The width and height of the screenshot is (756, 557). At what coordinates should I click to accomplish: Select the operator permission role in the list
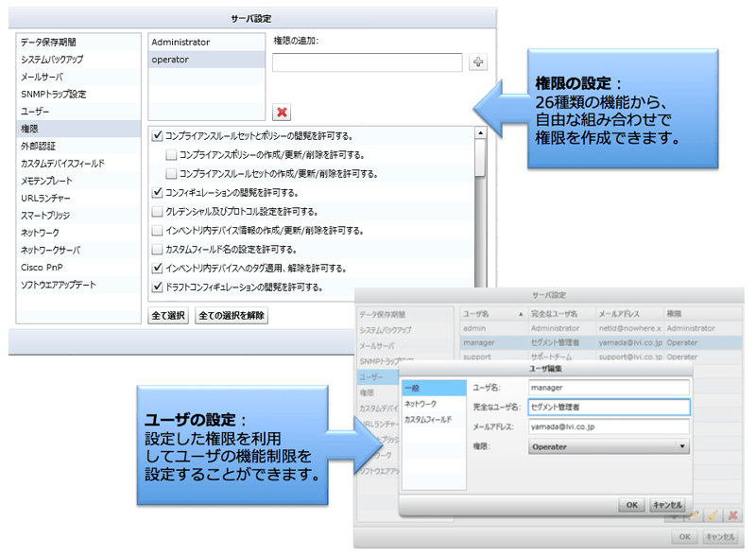tap(206, 60)
